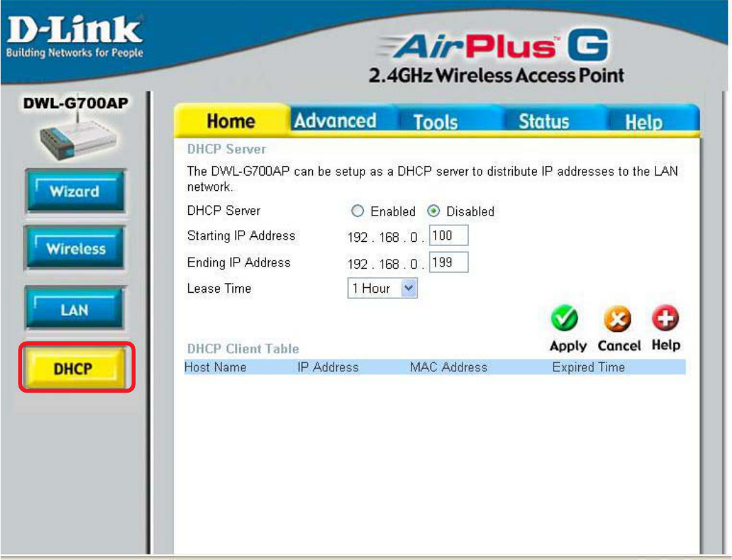The height and width of the screenshot is (560, 732).
Task: Enable the DHCP Server radio button
Action: pos(357,211)
